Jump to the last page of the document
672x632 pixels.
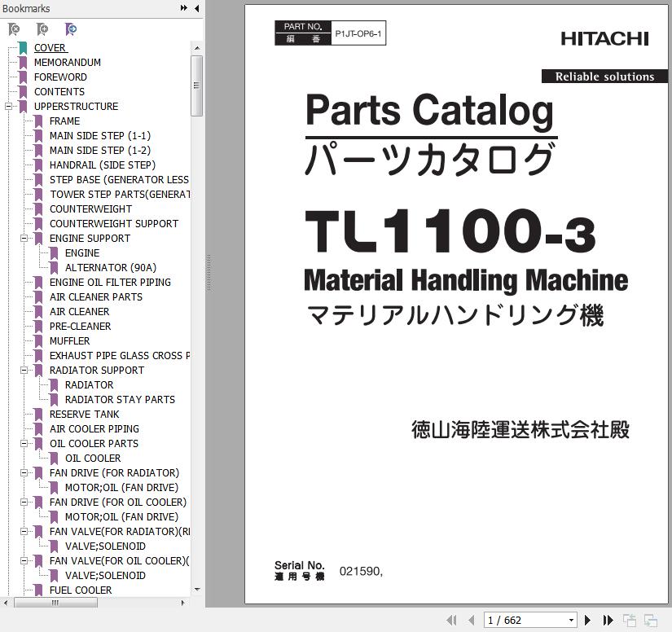pyautogui.click(x=608, y=620)
